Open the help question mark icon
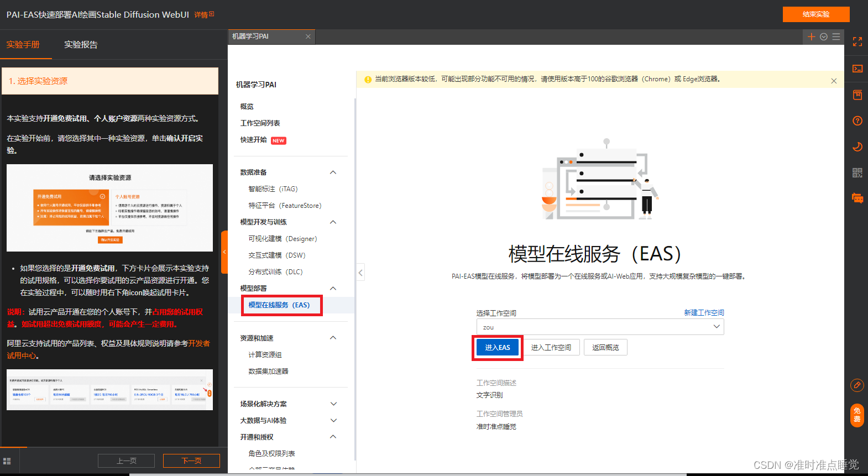The image size is (868, 476). coord(857,121)
